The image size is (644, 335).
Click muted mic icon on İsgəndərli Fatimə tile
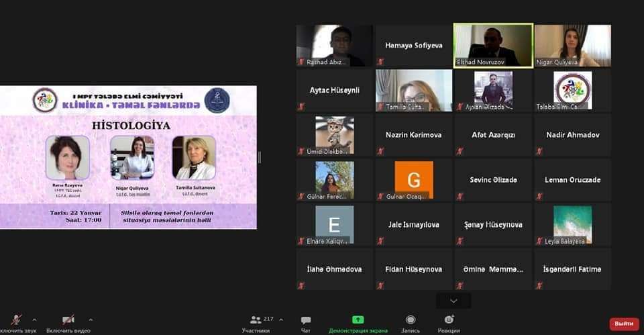[x=539, y=286]
